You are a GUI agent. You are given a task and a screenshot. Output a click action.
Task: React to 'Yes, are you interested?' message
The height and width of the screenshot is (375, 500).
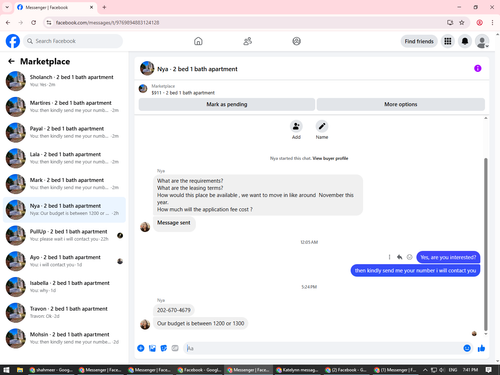pos(410,257)
